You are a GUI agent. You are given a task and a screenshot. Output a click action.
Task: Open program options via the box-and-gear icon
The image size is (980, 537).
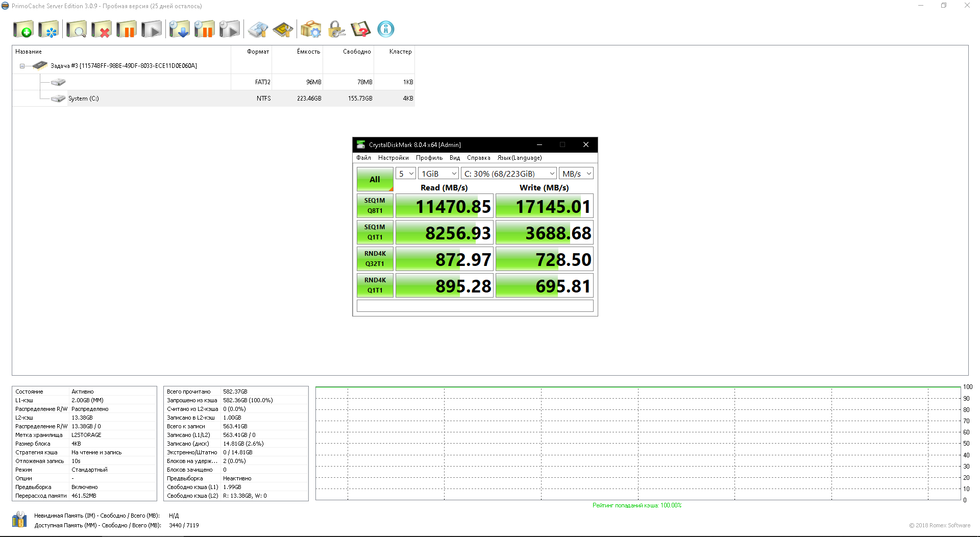[x=311, y=29]
